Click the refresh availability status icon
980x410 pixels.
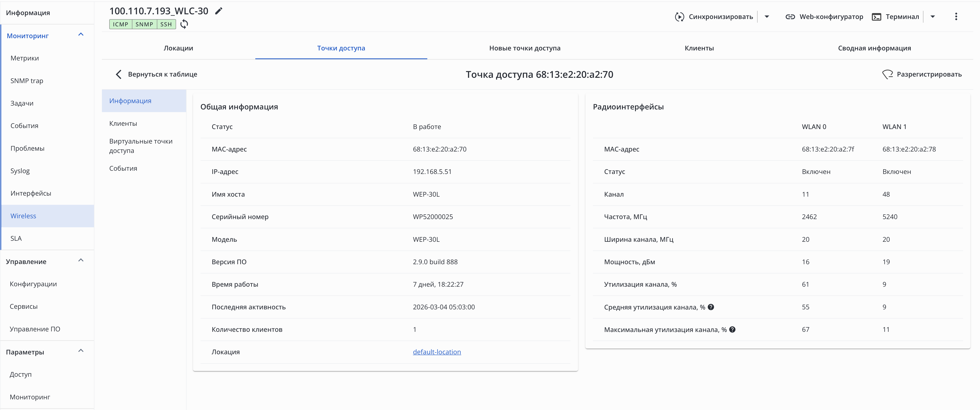click(184, 24)
